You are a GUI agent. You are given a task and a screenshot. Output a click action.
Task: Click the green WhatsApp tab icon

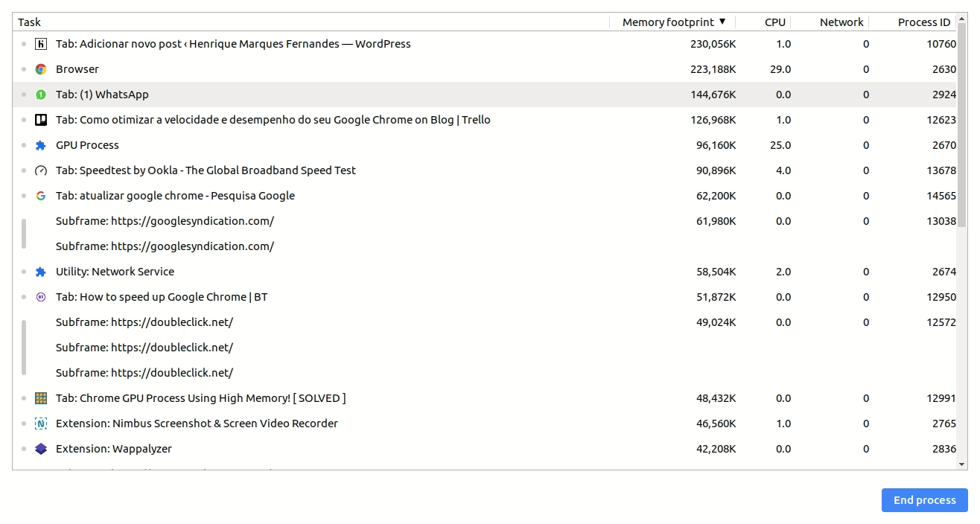(x=41, y=95)
